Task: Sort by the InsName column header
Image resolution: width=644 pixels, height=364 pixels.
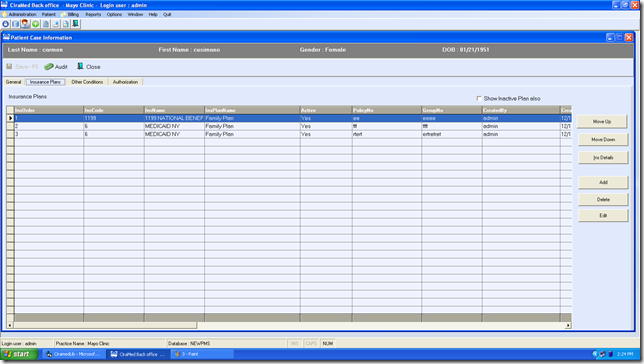Action: [174, 110]
